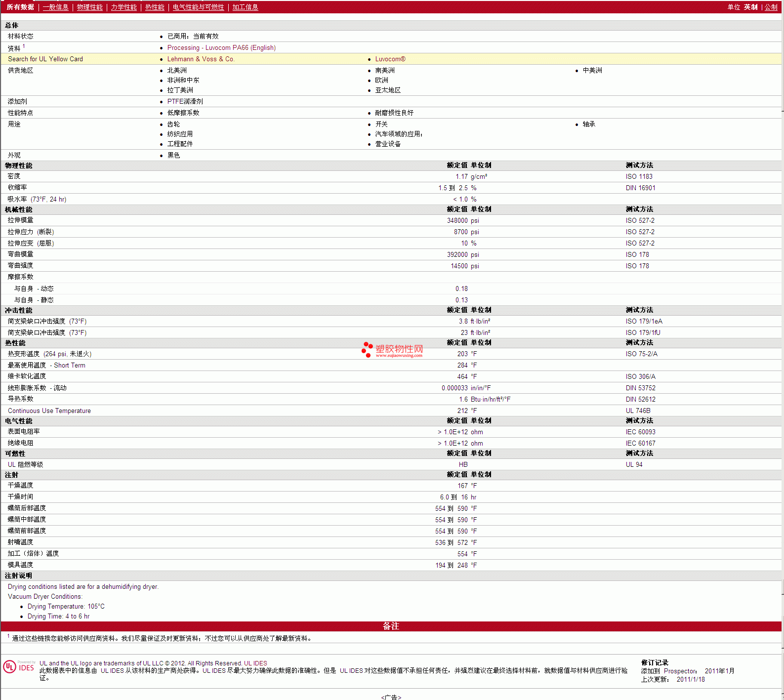784x700 pixels.
Task: Click the red 备注 header bar
Action: point(391,626)
